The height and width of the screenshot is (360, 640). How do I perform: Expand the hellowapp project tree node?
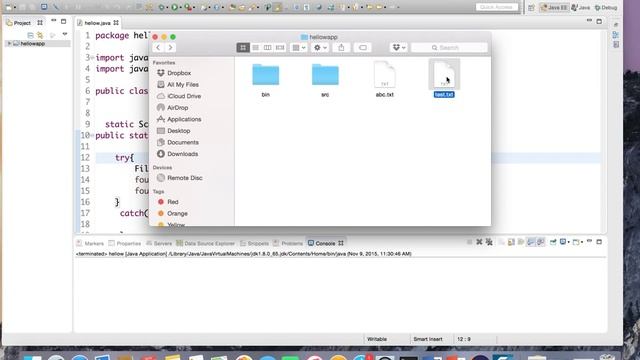(x=9, y=43)
